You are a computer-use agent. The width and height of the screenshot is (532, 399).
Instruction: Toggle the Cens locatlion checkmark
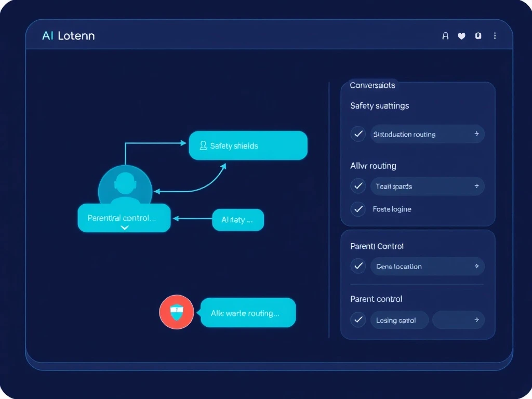358,265
